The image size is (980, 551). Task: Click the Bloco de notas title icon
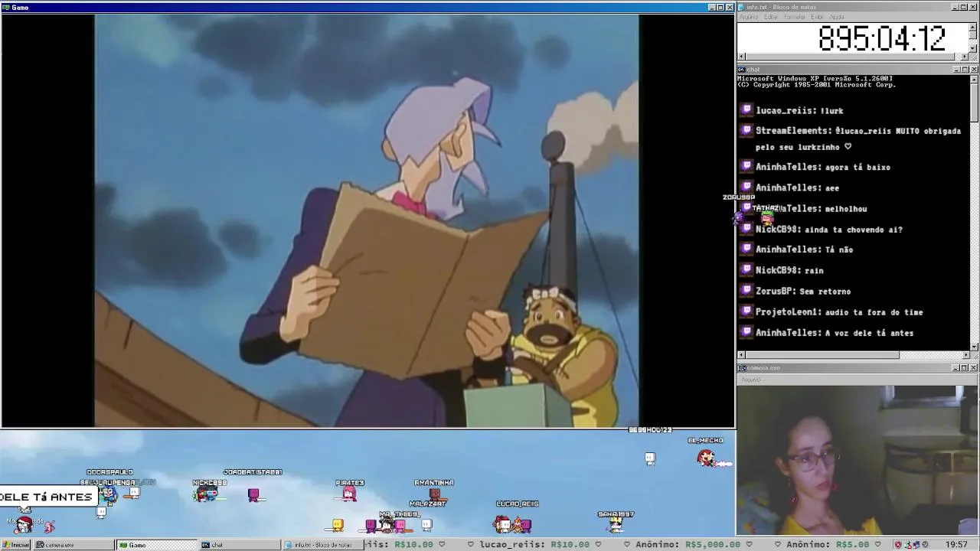pos(741,8)
